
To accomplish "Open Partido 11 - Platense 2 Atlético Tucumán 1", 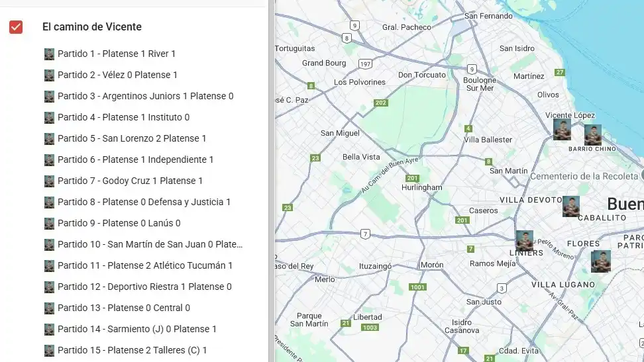I will pos(144,265).
